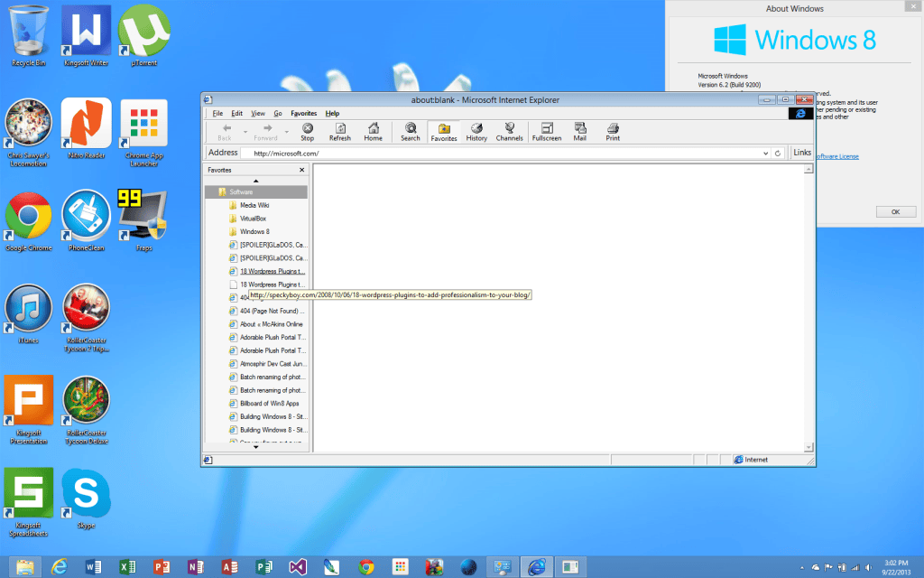Open the Edit menu
This screenshot has width=924, height=578.
click(237, 113)
